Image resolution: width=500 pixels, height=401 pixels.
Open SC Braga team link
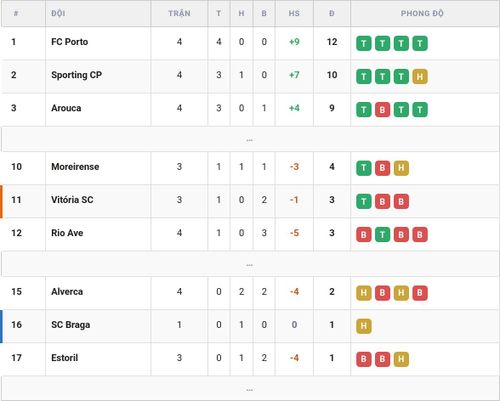point(71,325)
